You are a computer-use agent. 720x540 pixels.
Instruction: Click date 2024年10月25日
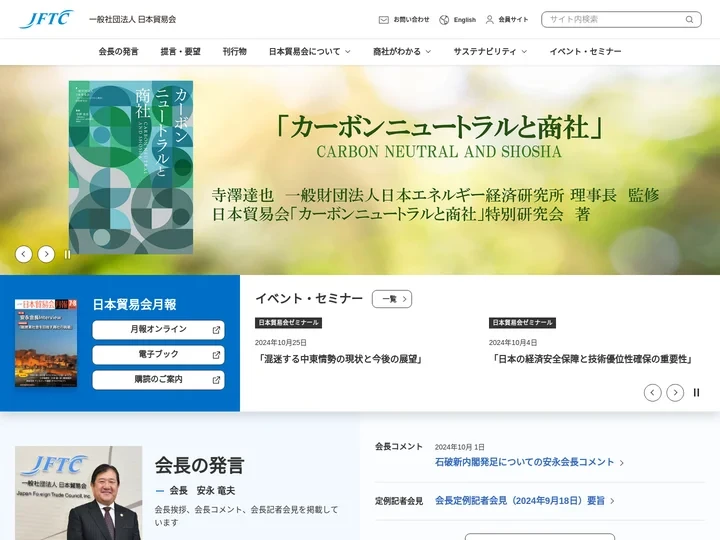281,343
